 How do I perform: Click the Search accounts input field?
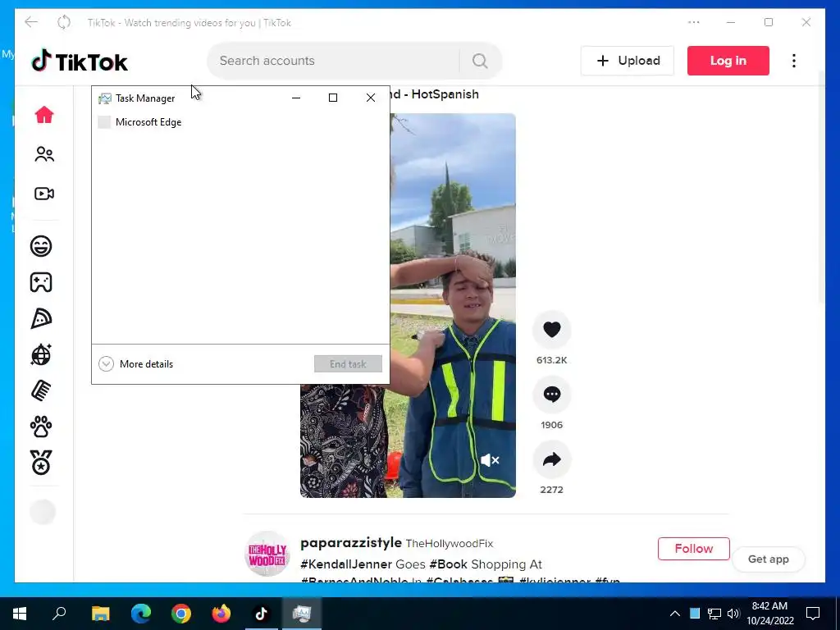point(333,61)
